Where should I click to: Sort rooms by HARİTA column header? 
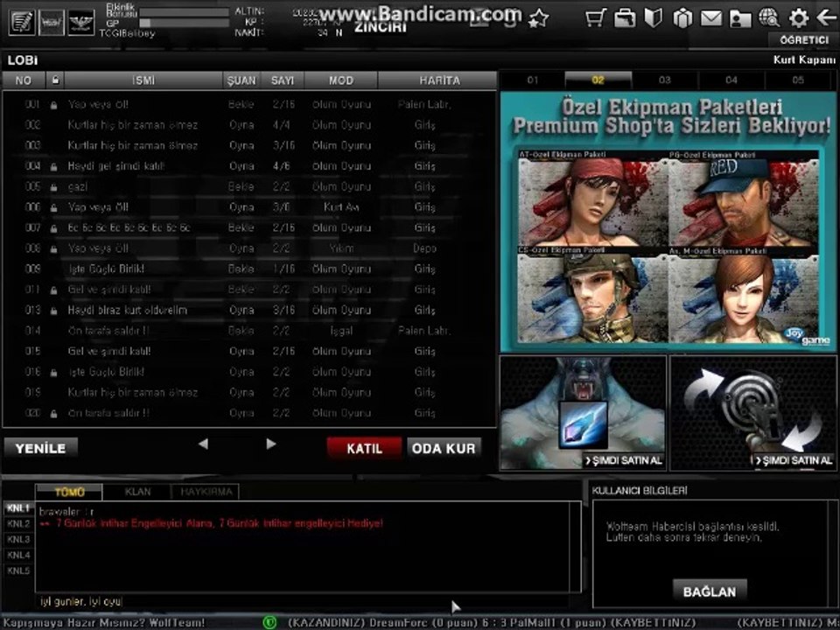pos(439,80)
